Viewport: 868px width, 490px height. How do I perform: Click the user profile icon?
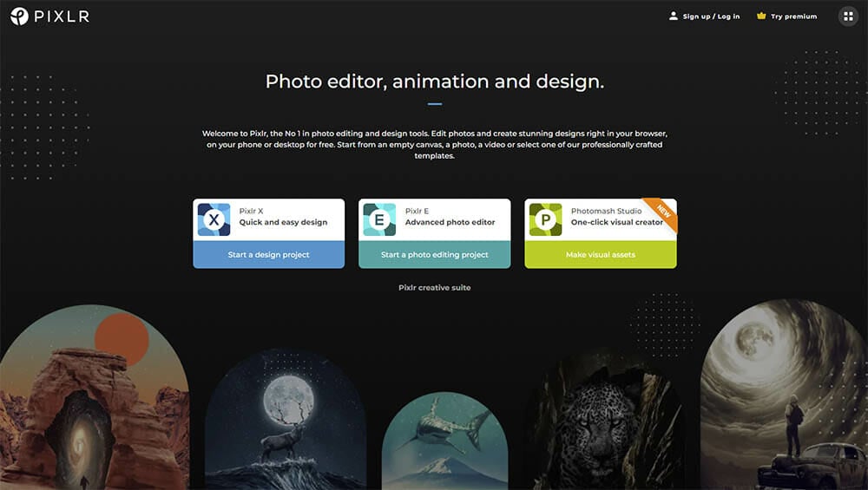(x=674, y=16)
